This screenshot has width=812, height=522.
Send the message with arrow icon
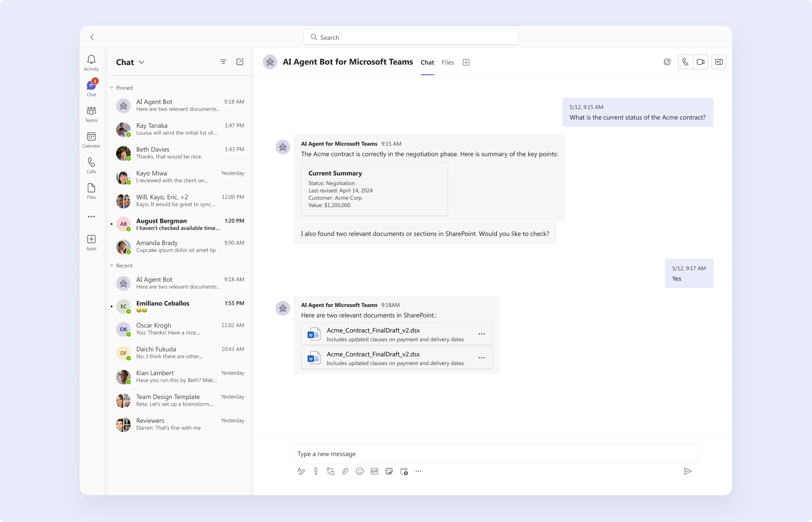(688, 471)
